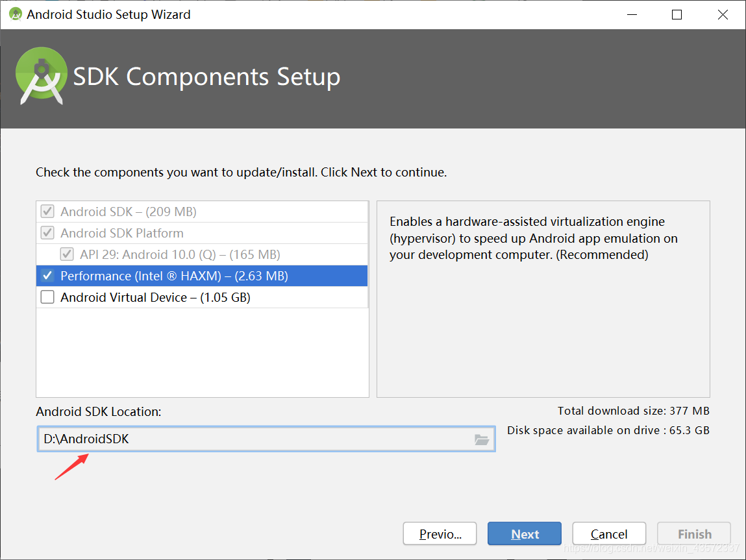Toggle API 29: Android 10.0 (Q) checkbox
746x560 pixels.
pyautogui.click(x=67, y=254)
